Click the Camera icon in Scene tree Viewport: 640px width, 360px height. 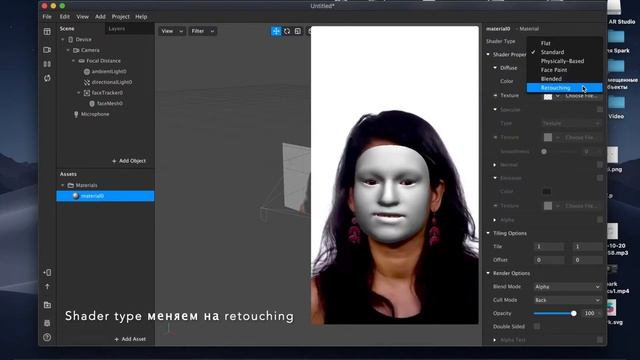(76, 50)
